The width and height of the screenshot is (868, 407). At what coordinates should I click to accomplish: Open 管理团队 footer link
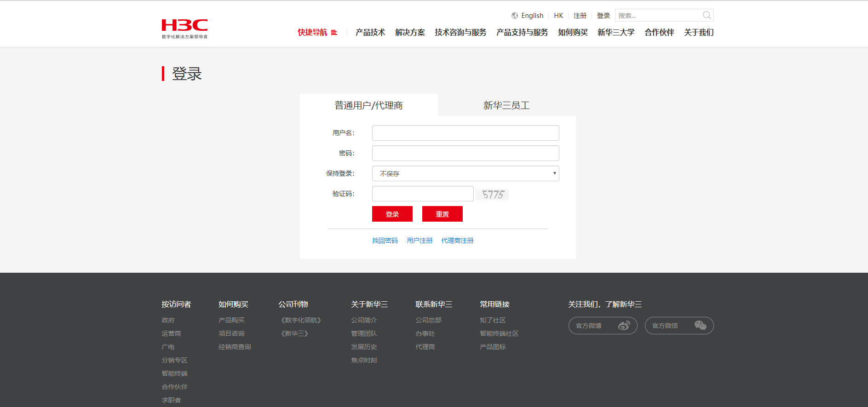coord(364,333)
